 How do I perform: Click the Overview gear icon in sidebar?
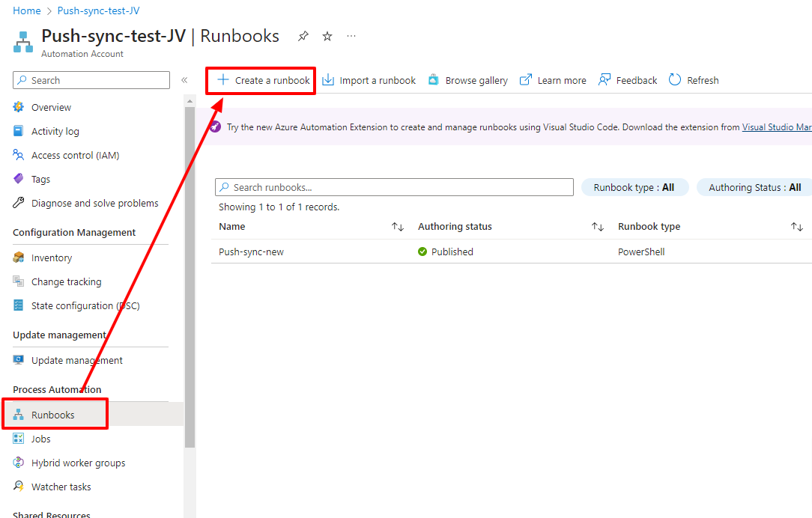click(x=19, y=107)
